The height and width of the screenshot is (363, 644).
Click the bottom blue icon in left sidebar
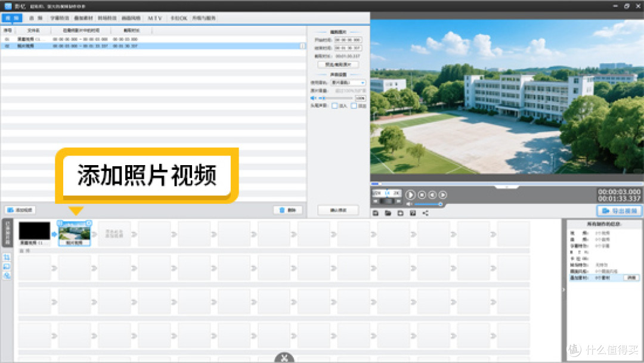pos(7,275)
